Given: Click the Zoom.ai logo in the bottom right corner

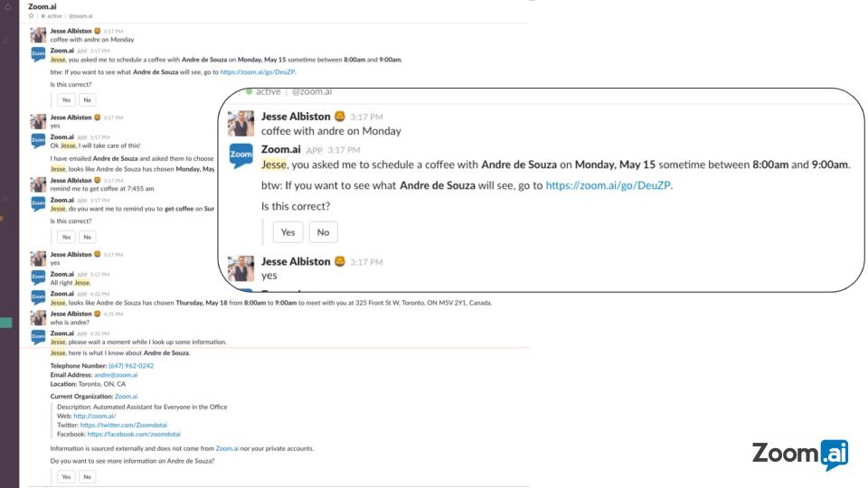Looking at the screenshot, I should pos(800,455).
